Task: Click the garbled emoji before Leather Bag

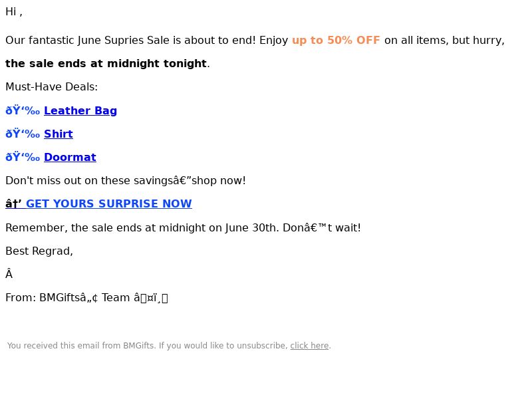Action: [23, 110]
